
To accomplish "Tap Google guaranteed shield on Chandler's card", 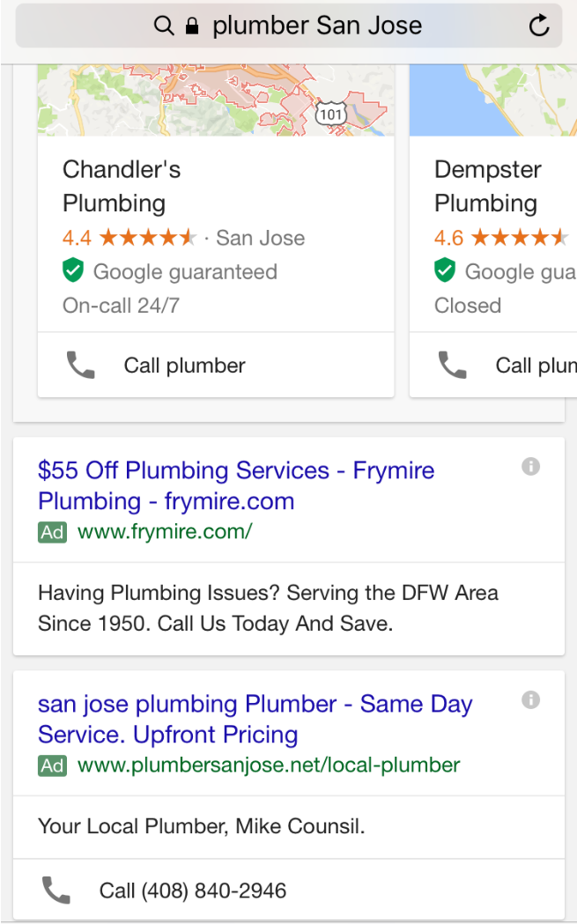I will tap(73, 272).
